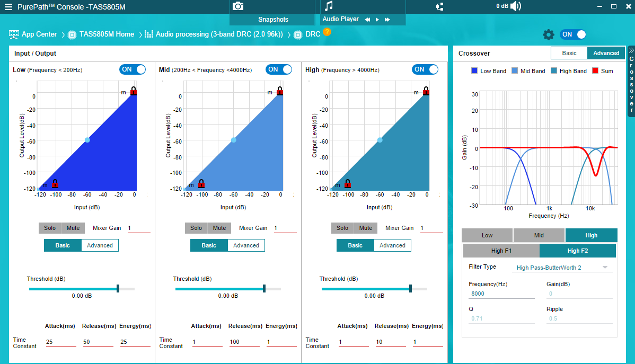Select the High crossover band tab

tap(591, 235)
